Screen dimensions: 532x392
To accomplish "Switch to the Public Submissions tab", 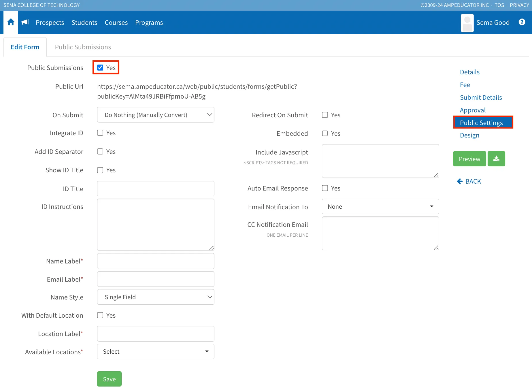I will (83, 47).
